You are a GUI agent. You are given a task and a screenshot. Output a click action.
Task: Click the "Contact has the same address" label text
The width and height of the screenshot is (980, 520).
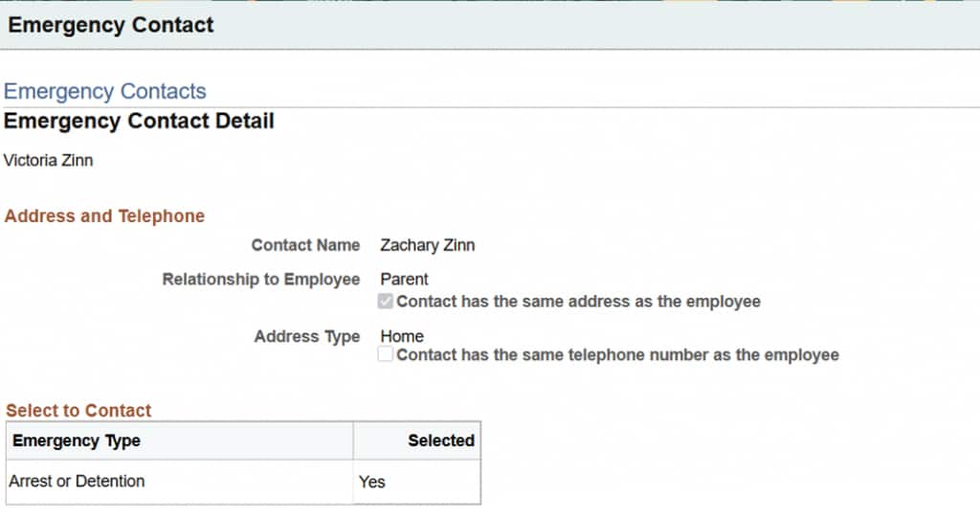click(578, 302)
